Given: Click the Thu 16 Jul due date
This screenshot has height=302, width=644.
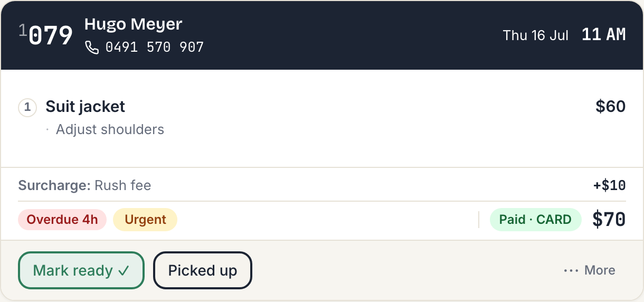Looking at the screenshot, I should click(x=536, y=35).
